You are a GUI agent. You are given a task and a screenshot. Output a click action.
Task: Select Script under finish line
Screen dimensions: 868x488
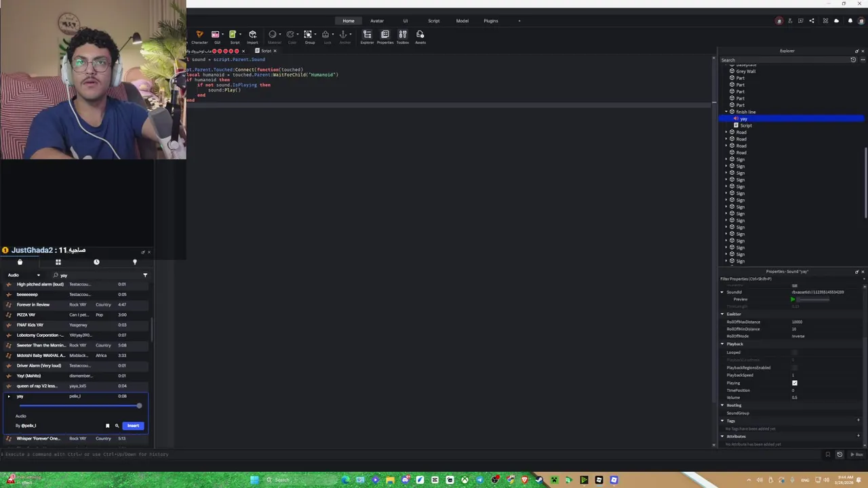tap(746, 125)
